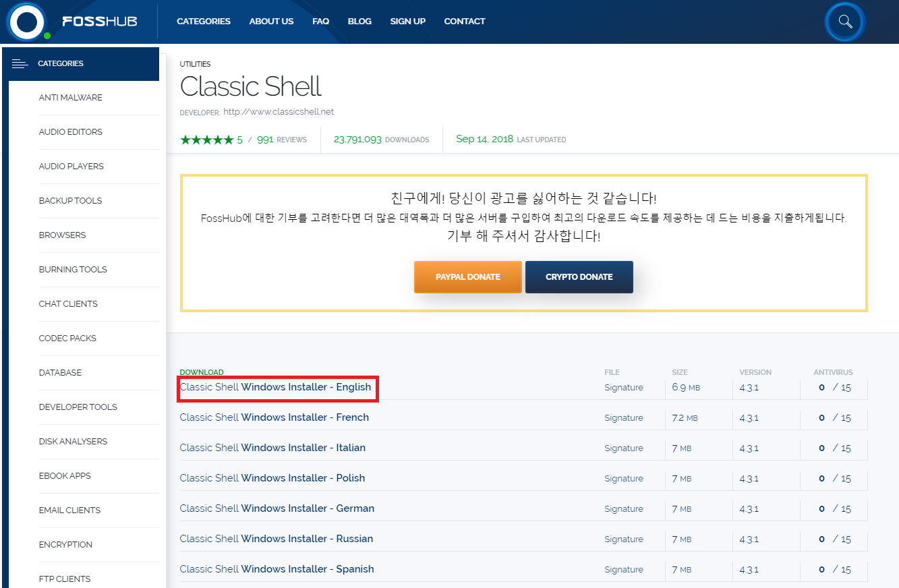The height and width of the screenshot is (588, 899).
Task: Click antivirus result for English installer
Action: tap(835, 388)
